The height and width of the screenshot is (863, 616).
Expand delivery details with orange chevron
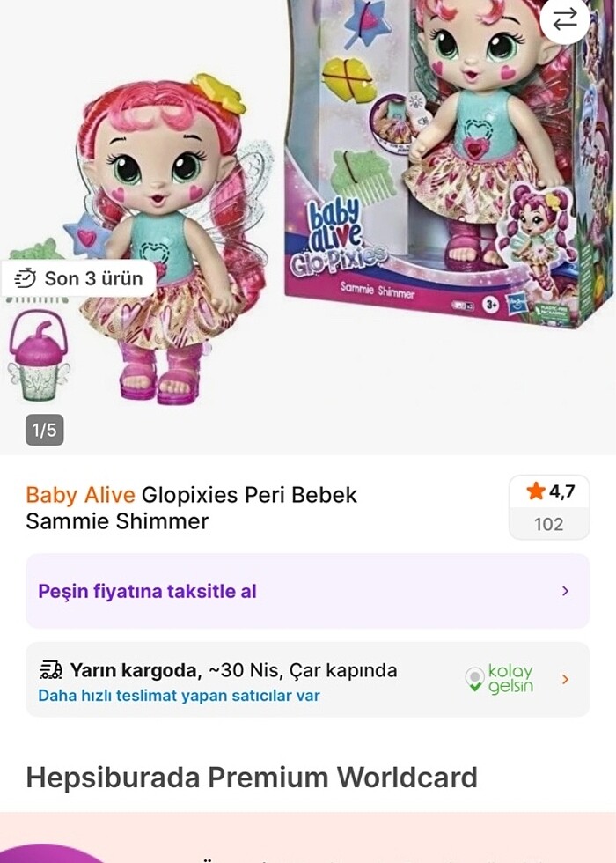(566, 679)
